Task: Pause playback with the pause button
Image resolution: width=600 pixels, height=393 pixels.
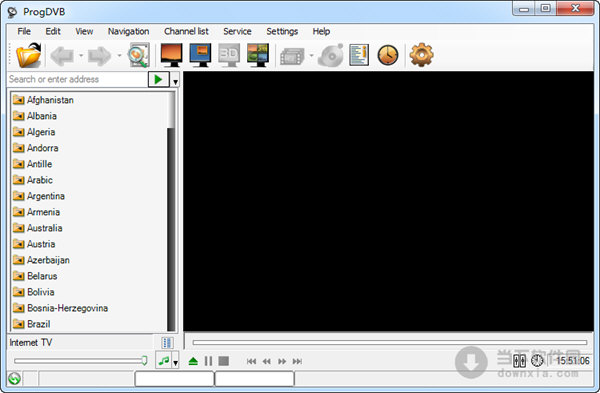Action: click(208, 361)
